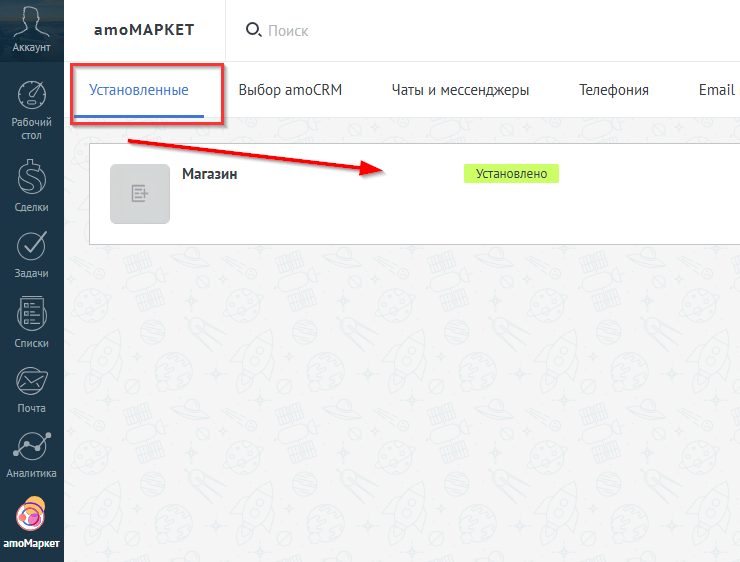Image resolution: width=740 pixels, height=562 pixels.
Task: Click the Магазин widget title
Action: 210,174
